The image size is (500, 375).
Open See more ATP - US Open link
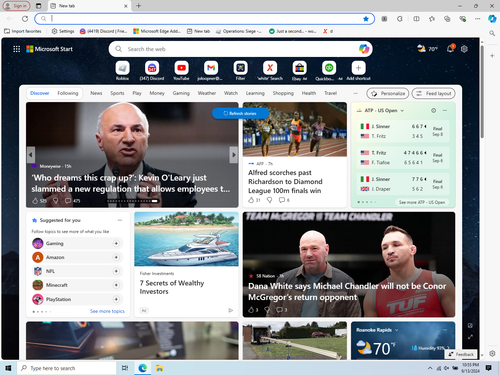(x=422, y=202)
